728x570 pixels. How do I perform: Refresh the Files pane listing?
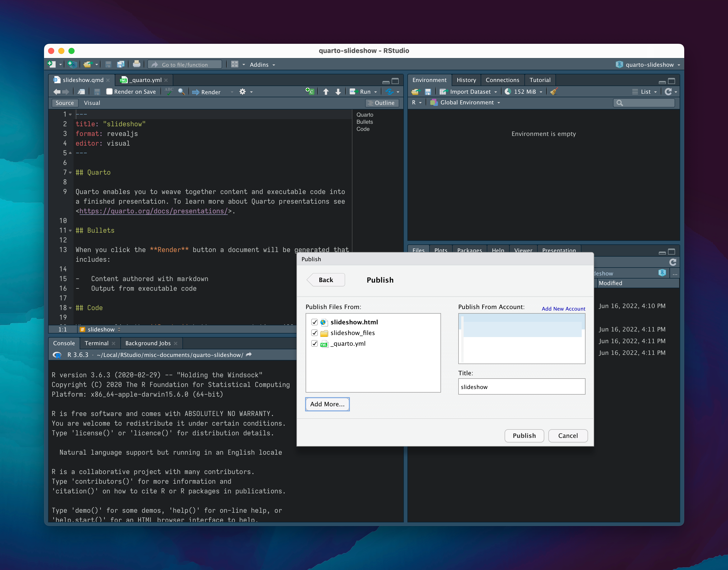pos(673,262)
